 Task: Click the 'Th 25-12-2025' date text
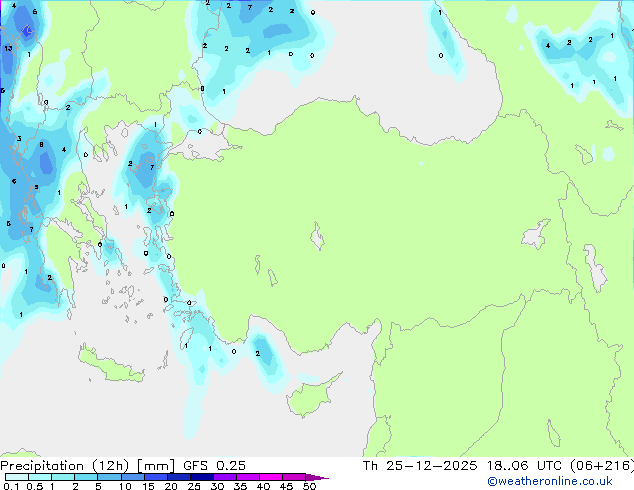click(420, 465)
